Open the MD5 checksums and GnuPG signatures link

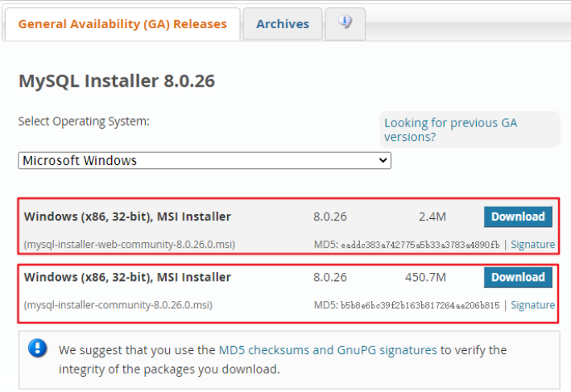point(328,350)
